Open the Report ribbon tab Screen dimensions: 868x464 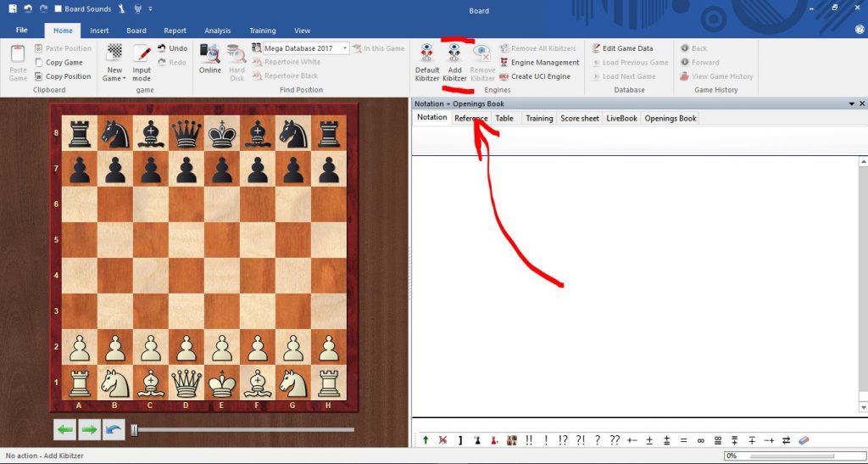(x=175, y=31)
